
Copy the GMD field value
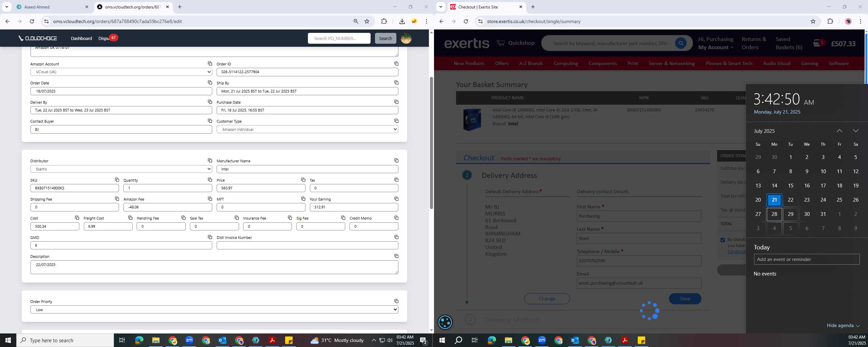pos(210,237)
